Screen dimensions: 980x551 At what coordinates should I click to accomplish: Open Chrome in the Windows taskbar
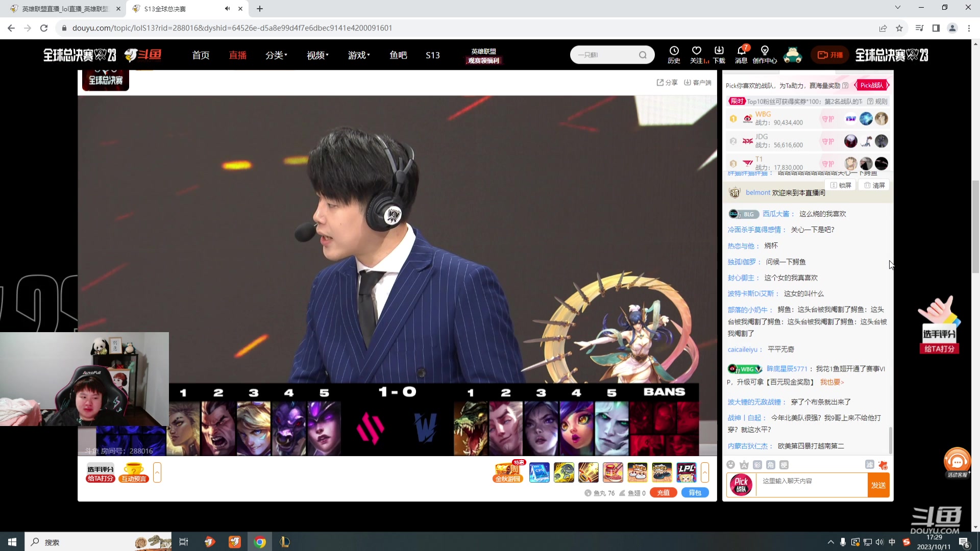[260, 542]
